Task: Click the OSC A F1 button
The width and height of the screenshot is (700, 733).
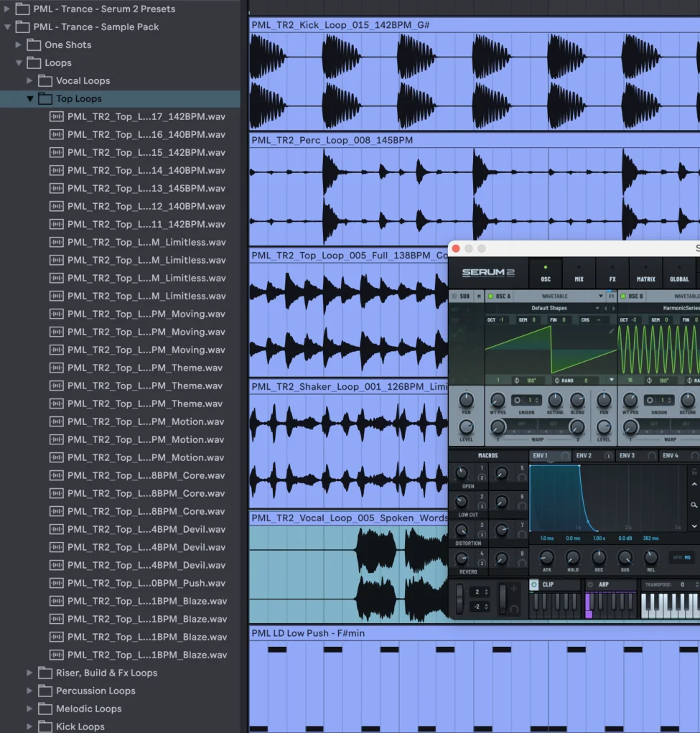Action: 611,296
